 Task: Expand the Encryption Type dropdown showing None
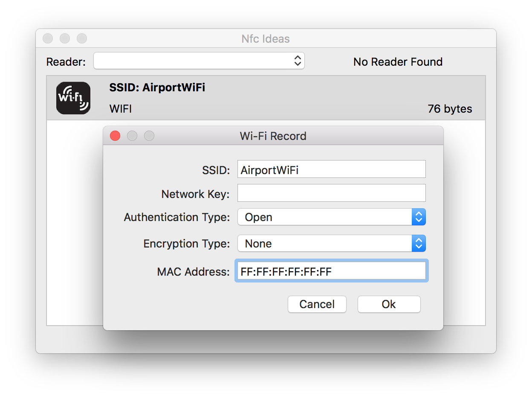click(332, 244)
